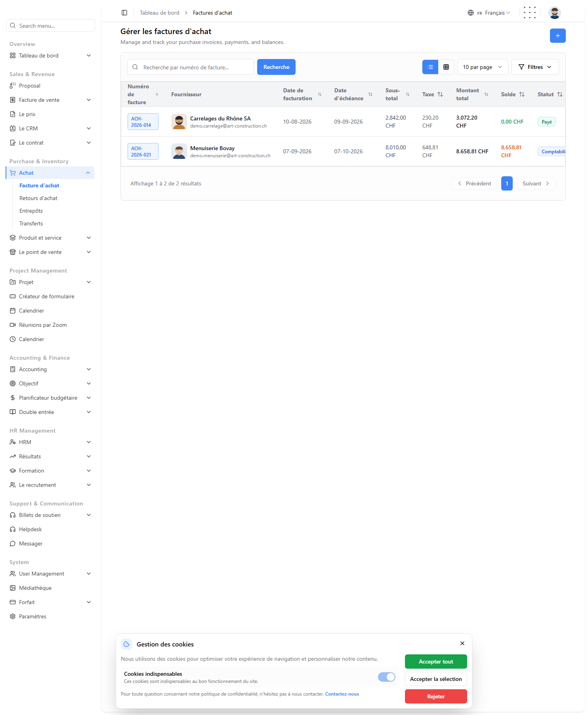The height and width of the screenshot is (715, 588).
Task: Switch to list view icon
Action: click(x=430, y=67)
